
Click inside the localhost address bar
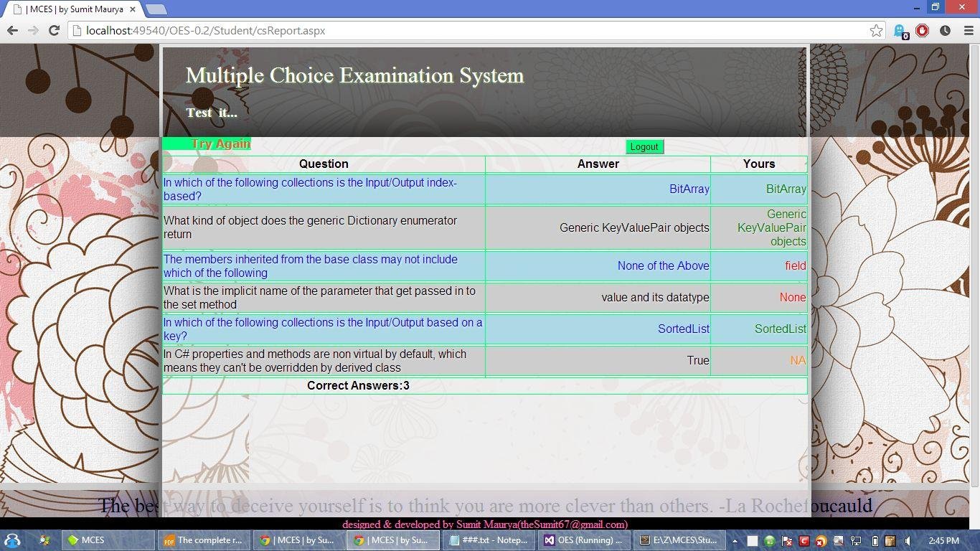click(287, 31)
